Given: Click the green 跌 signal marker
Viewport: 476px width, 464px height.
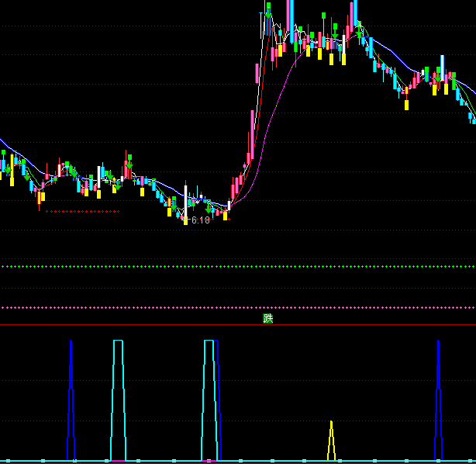Looking at the screenshot, I should pos(268,318).
